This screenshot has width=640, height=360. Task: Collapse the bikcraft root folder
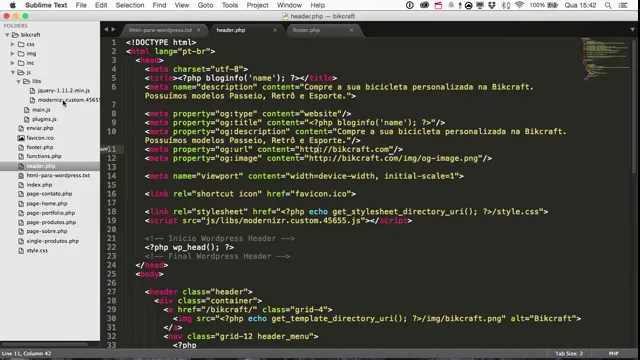(x=7, y=35)
